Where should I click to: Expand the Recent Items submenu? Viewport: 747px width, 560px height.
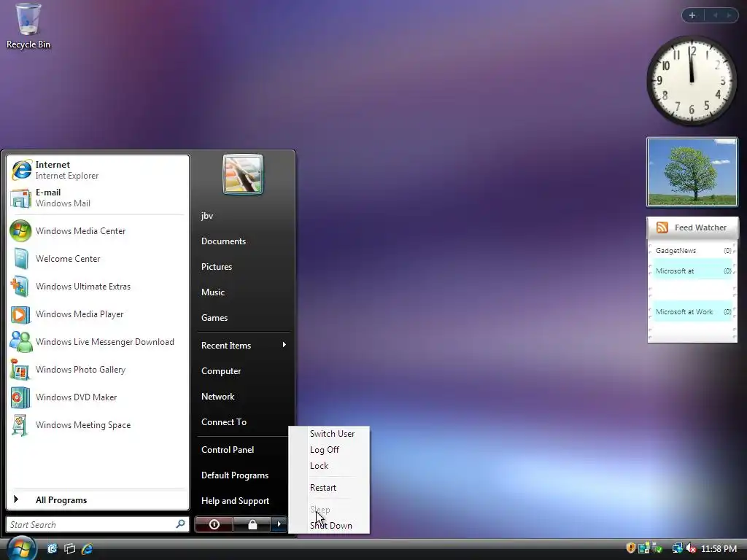[244, 345]
